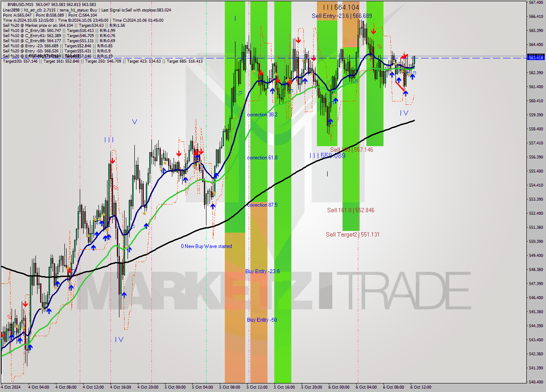Click the 'Sell %10 @ Entry -23: 566.689' line
The height and width of the screenshot is (392, 546).
(58, 46)
